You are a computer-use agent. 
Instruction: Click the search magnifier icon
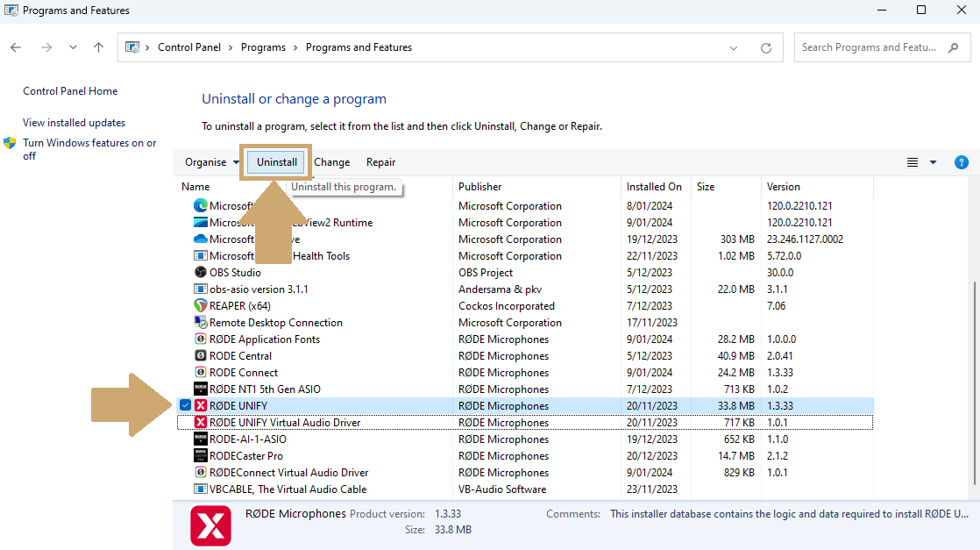pyautogui.click(x=953, y=47)
